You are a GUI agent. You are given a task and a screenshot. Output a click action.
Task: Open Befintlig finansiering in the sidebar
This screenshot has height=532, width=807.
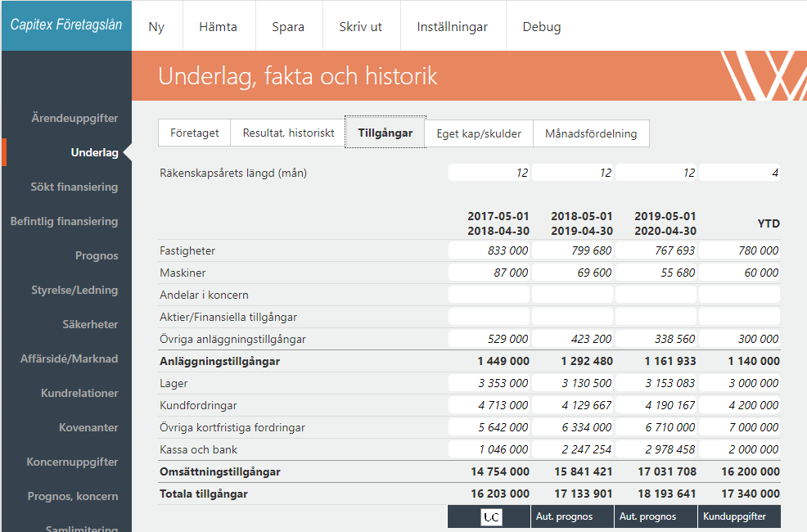(65, 221)
